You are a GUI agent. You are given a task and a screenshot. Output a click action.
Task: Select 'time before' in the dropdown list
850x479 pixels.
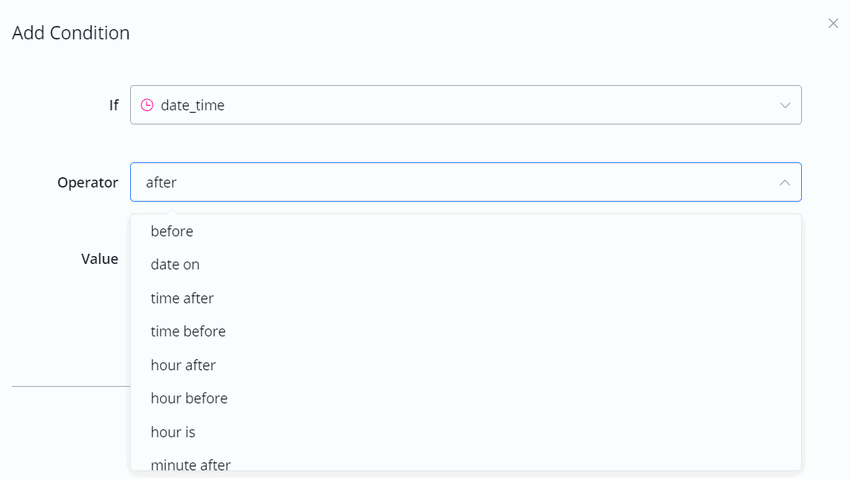(188, 331)
